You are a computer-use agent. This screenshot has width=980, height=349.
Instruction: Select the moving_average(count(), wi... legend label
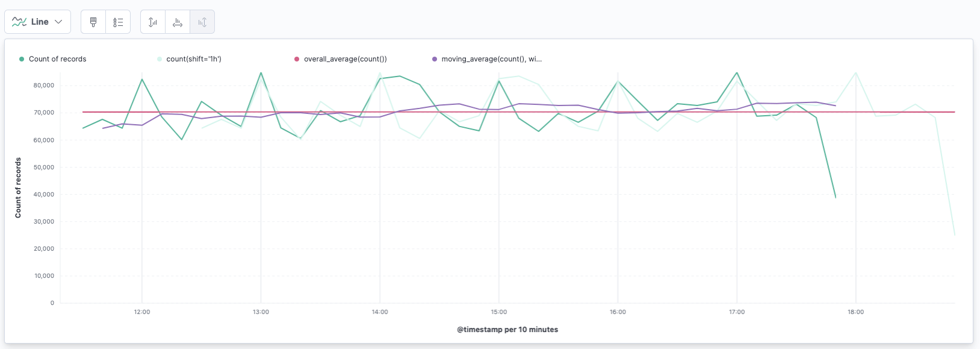click(x=491, y=59)
